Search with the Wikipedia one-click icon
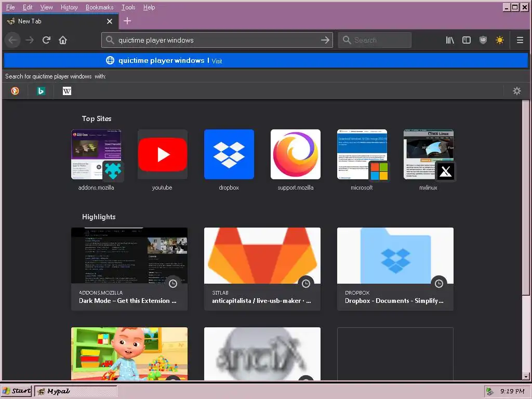 pyautogui.click(x=67, y=91)
